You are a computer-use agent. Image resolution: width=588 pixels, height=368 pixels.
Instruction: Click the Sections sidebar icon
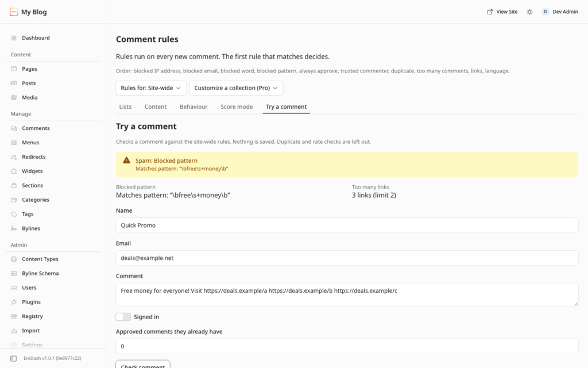(x=14, y=185)
